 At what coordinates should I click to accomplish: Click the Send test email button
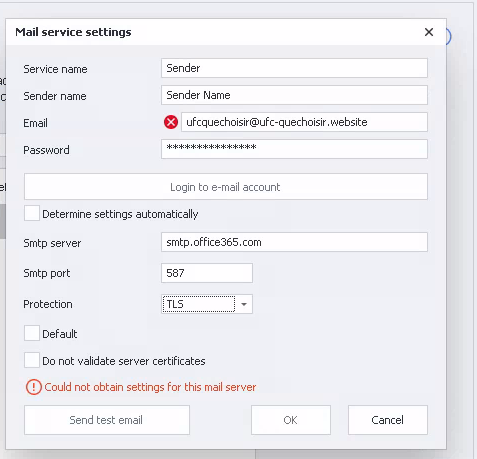(x=107, y=420)
